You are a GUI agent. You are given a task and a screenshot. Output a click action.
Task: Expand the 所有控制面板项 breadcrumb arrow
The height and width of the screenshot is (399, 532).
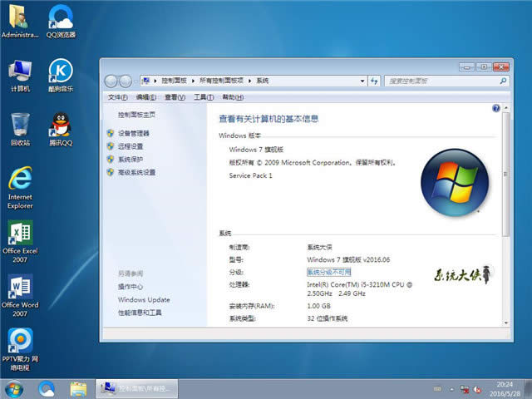click(250, 81)
